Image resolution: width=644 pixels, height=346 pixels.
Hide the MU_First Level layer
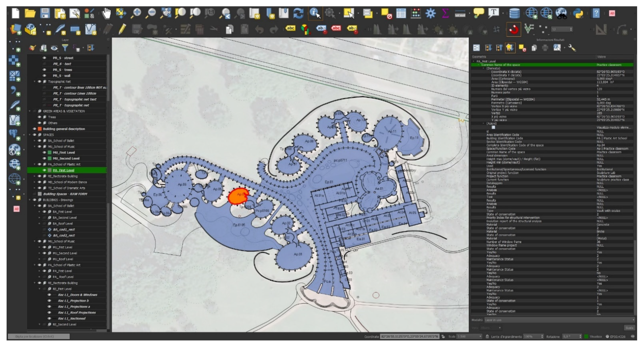pos(44,153)
